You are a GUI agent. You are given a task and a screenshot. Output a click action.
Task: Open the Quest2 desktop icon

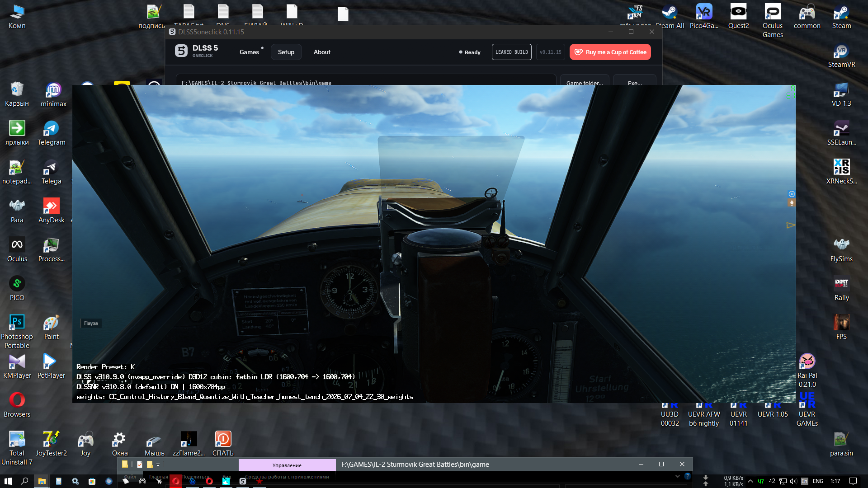click(x=738, y=17)
